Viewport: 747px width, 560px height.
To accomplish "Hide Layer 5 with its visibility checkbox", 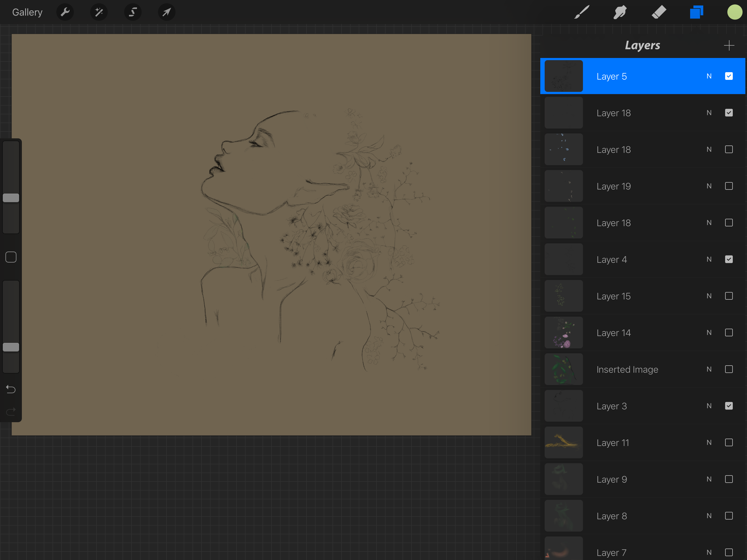I will [728, 76].
